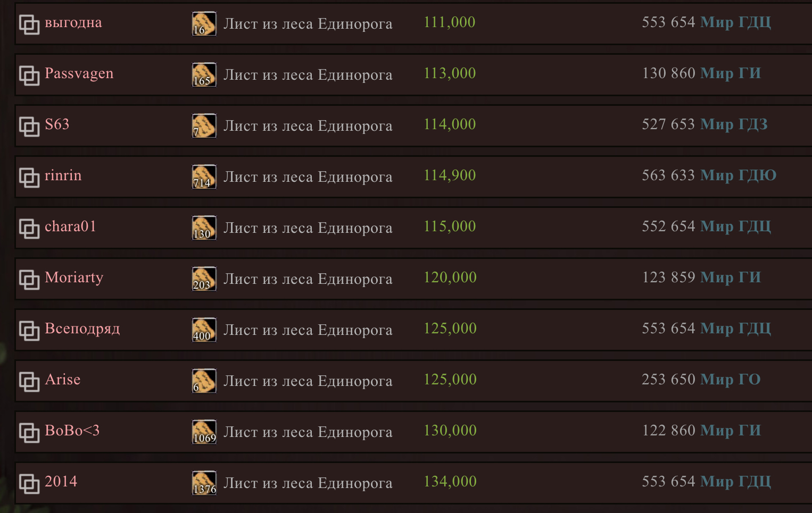The image size is (812, 513).
Task: Click the copy icon beside Passvagen
Action: click(x=29, y=75)
